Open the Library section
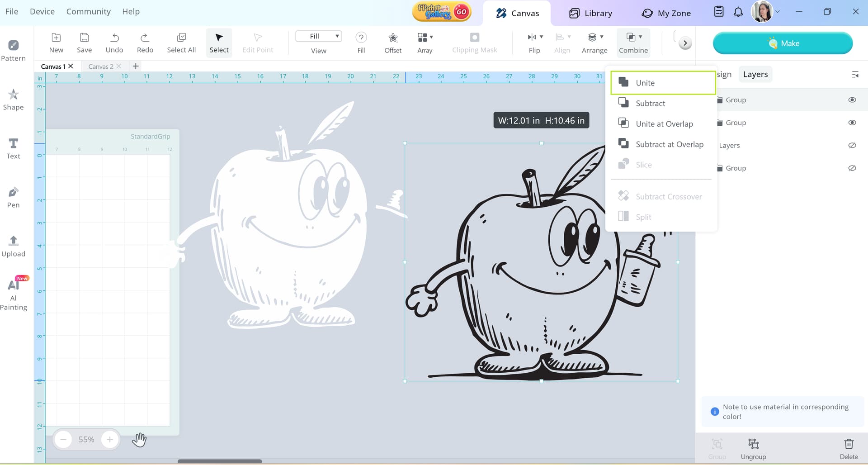This screenshot has height=465, width=868. 590,13
